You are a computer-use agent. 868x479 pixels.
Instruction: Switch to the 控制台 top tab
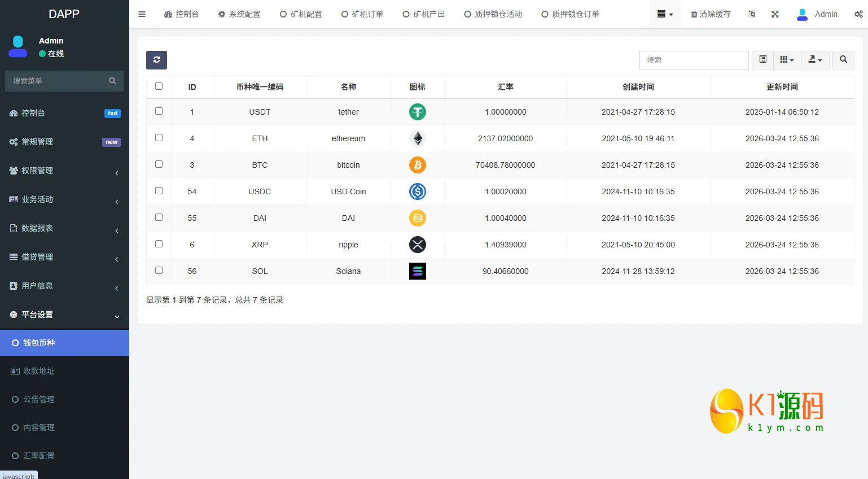pos(182,14)
